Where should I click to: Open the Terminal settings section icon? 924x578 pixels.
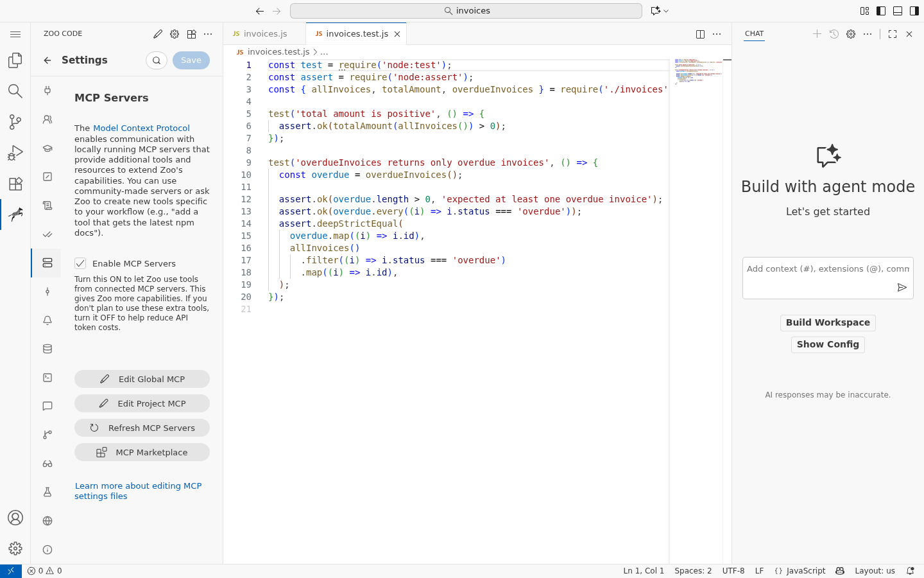47,378
